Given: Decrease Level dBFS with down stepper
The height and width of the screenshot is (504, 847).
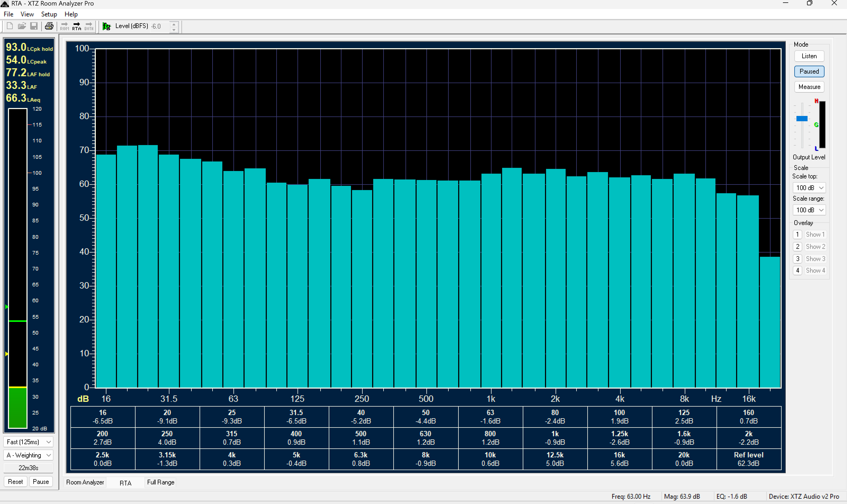Looking at the screenshot, I should tap(174, 30).
